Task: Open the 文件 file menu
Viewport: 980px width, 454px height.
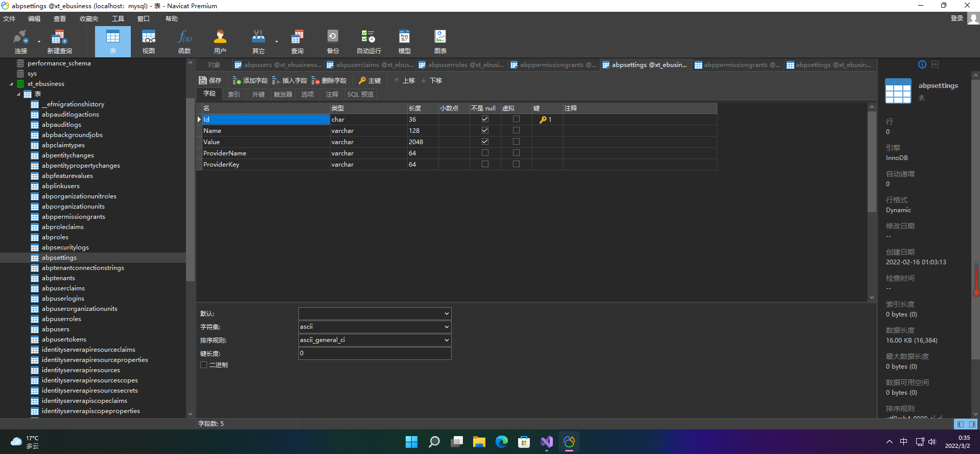Action: [x=9, y=19]
